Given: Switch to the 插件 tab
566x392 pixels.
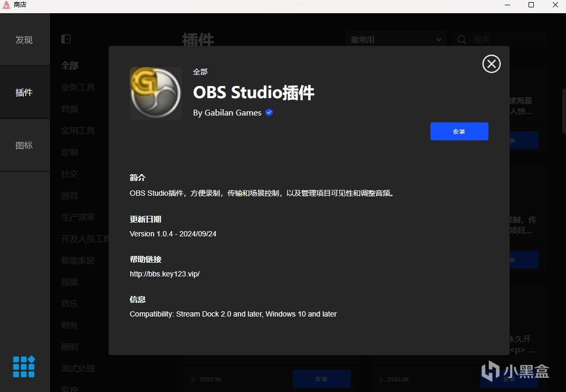Looking at the screenshot, I should click(x=24, y=92).
